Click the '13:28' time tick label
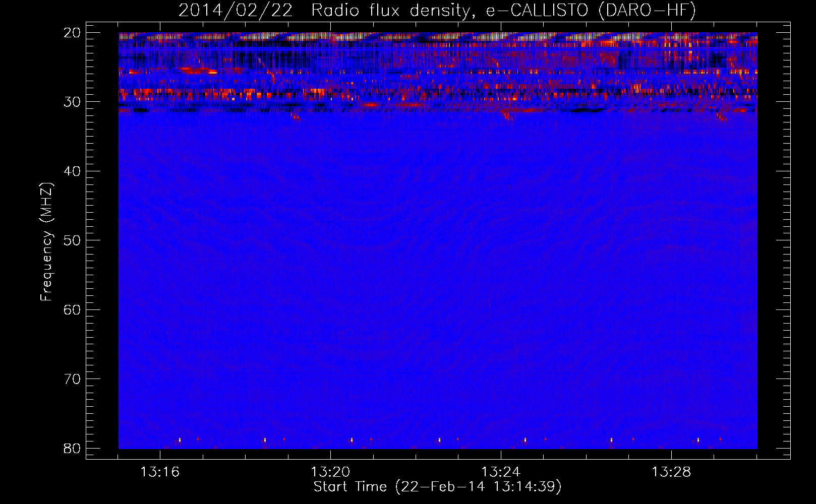 tap(671, 472)
